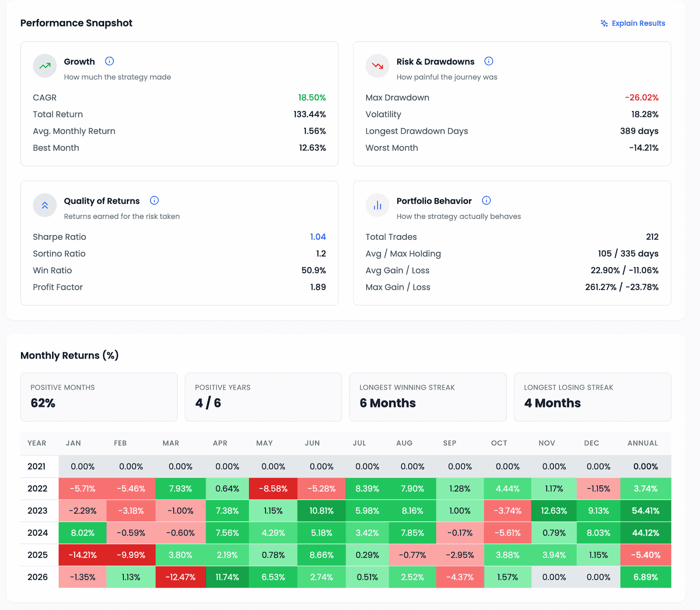This screenshot has height=610, width=700.
Task: Click the YEAR column header
Action: coord(37,443)
